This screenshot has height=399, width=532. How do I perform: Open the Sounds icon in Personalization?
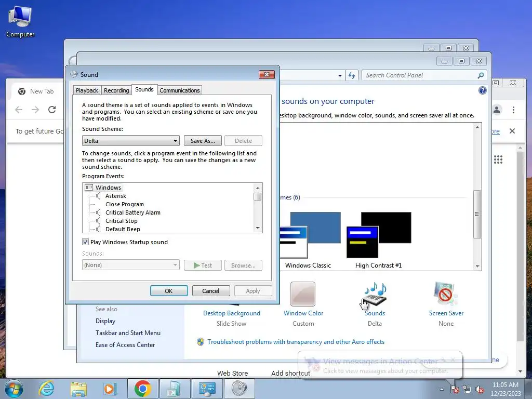375,295
